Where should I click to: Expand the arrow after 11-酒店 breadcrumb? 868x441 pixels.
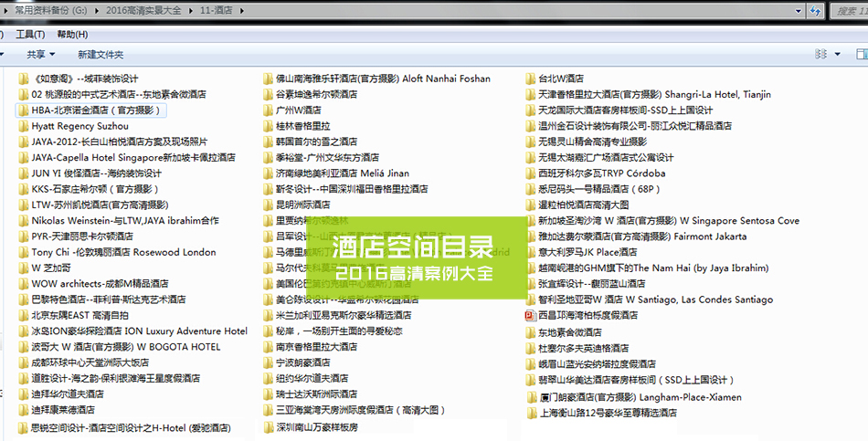click(242, 11)
